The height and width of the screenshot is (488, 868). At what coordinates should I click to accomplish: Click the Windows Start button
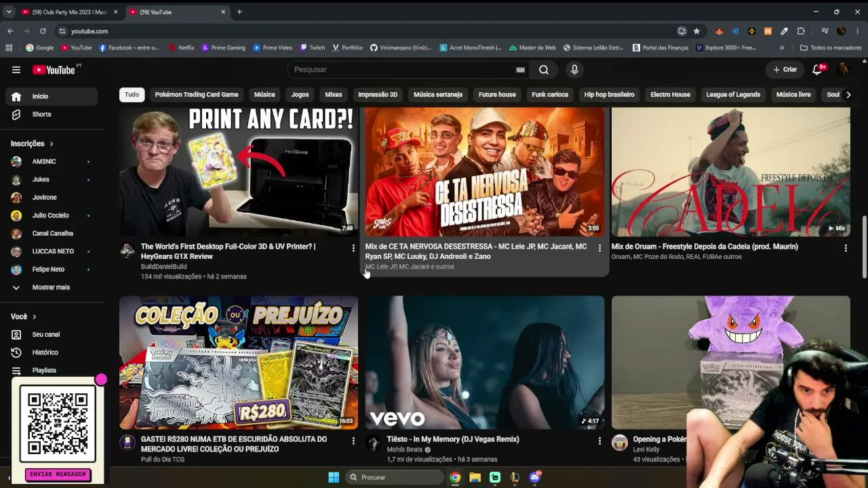[334, 477]
